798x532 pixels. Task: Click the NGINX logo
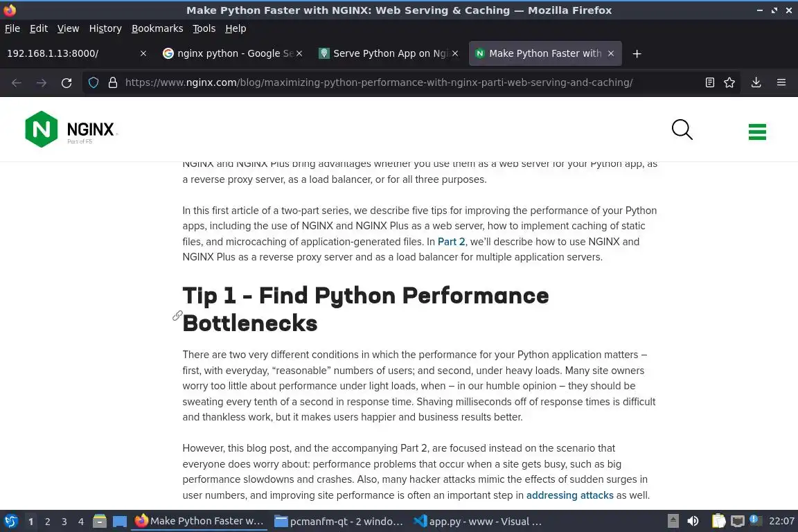pos(71,130)
